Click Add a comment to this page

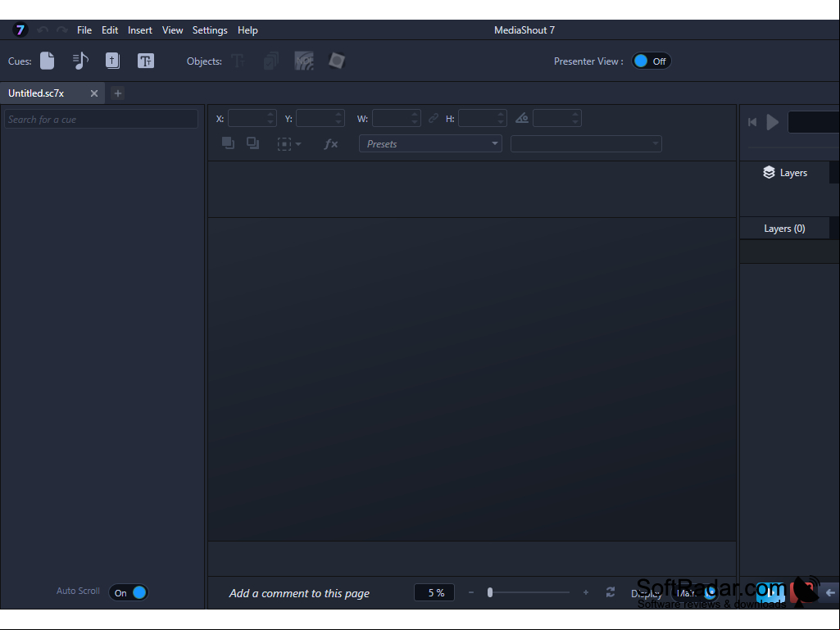pyautogui.click(x=299, y=593)
